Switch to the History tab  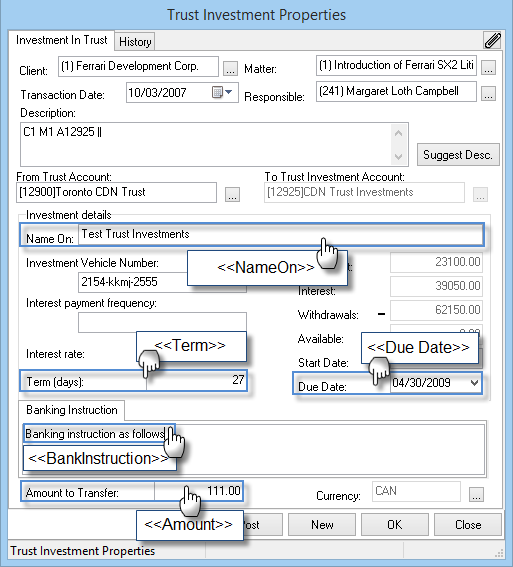[135, 42]
